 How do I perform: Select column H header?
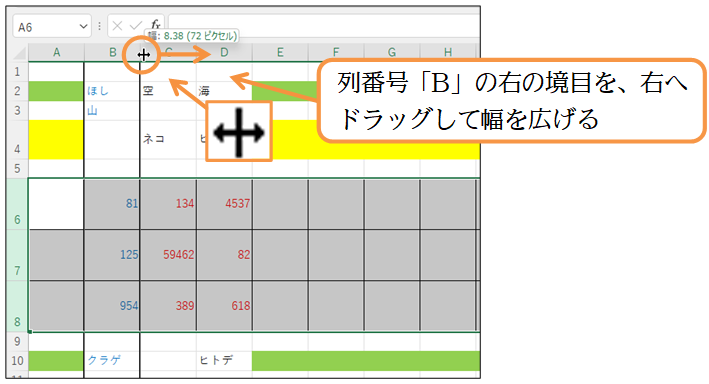coord(448,52)
